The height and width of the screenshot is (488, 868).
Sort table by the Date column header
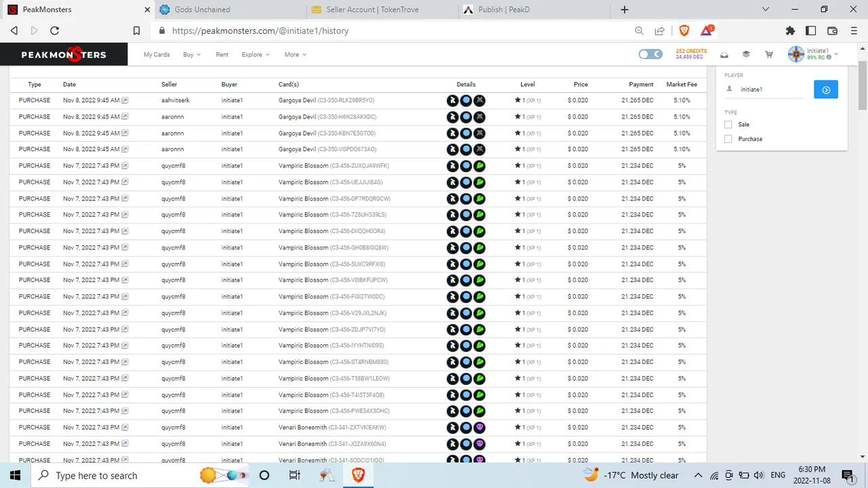[x=69, y=85]
